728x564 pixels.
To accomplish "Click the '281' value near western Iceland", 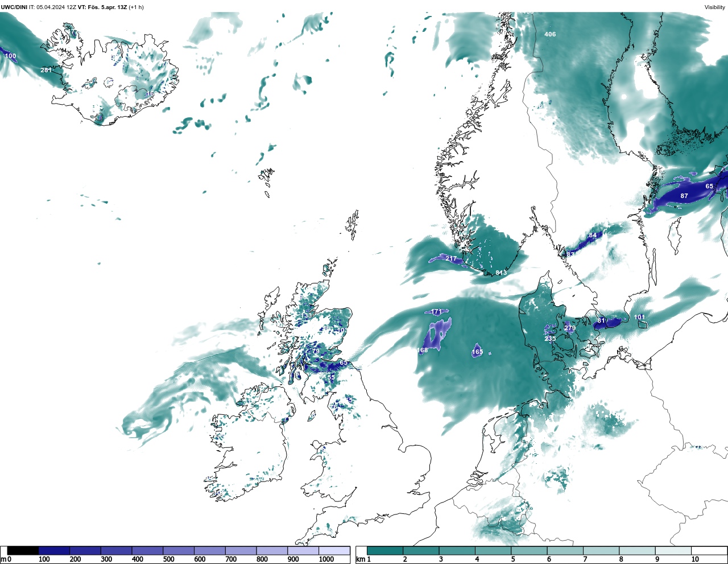I will pos(46,70).
